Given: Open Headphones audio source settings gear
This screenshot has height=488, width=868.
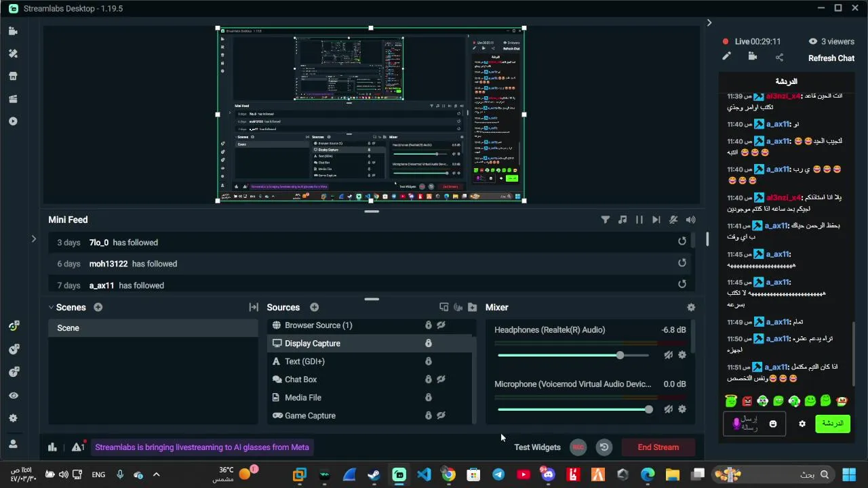Looking at the screenshot, I should (682, 355).
